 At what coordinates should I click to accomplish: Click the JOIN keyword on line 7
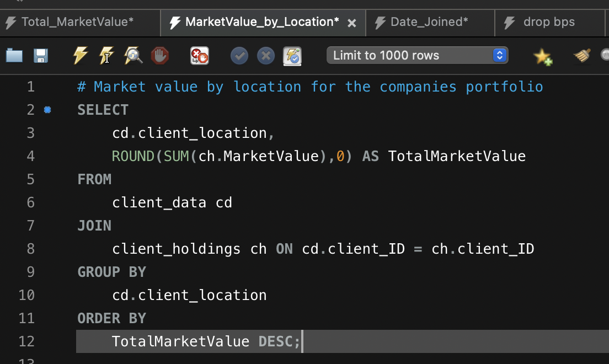tap(94, 226)
